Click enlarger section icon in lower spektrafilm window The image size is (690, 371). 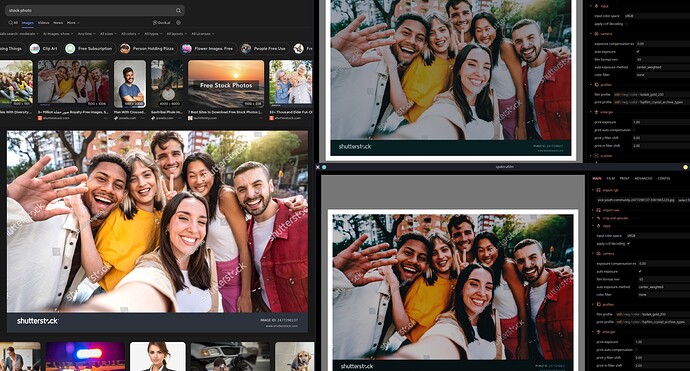coord(598,332)
